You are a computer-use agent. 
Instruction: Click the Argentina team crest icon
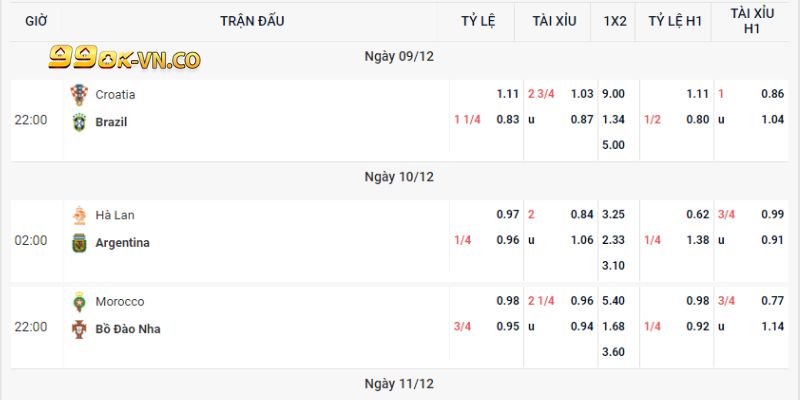[x=79, y=243]
